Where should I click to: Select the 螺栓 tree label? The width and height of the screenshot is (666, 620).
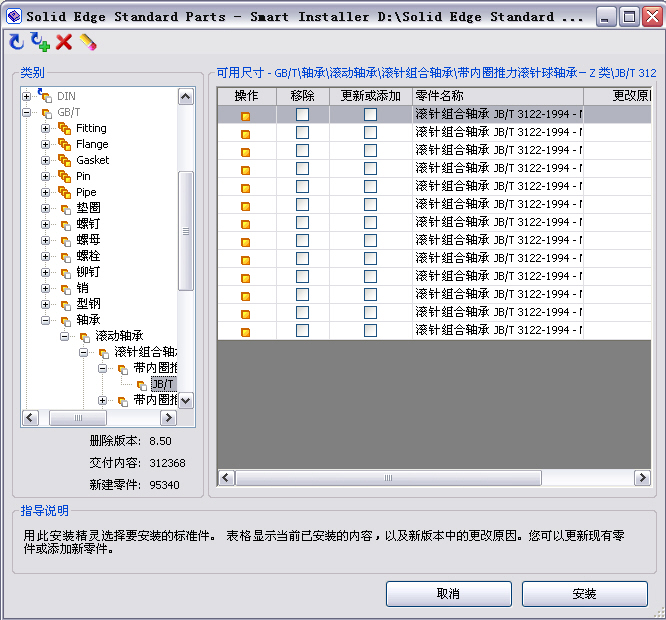[88, 256]
